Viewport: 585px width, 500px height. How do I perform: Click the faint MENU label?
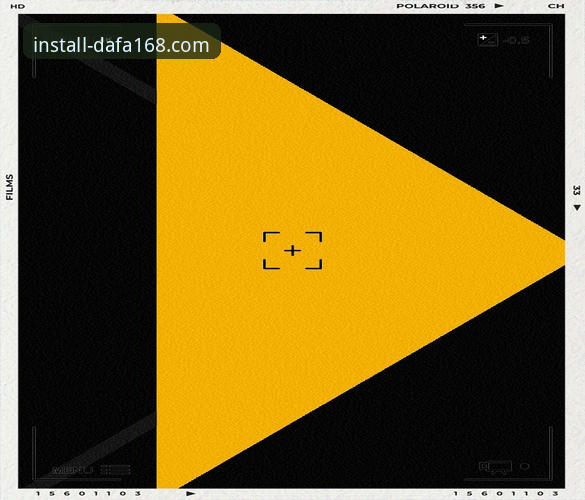click(72, 470)
